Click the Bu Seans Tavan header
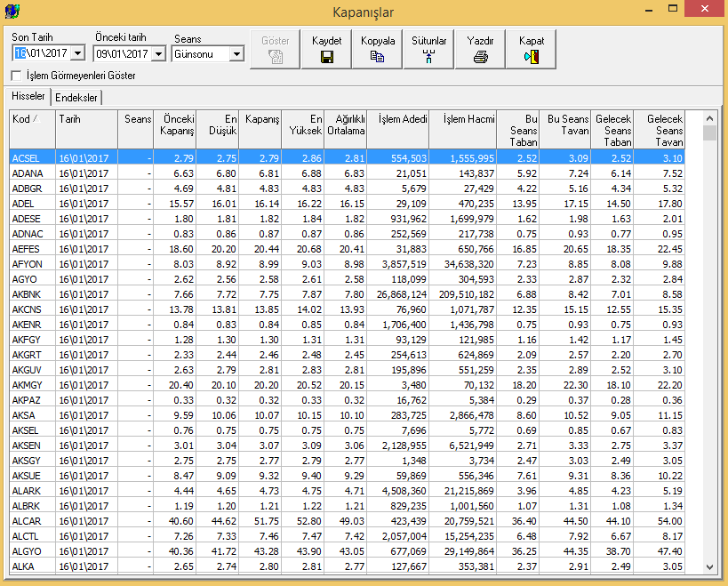This screenshot has width=728, height=586. (565, 130)
